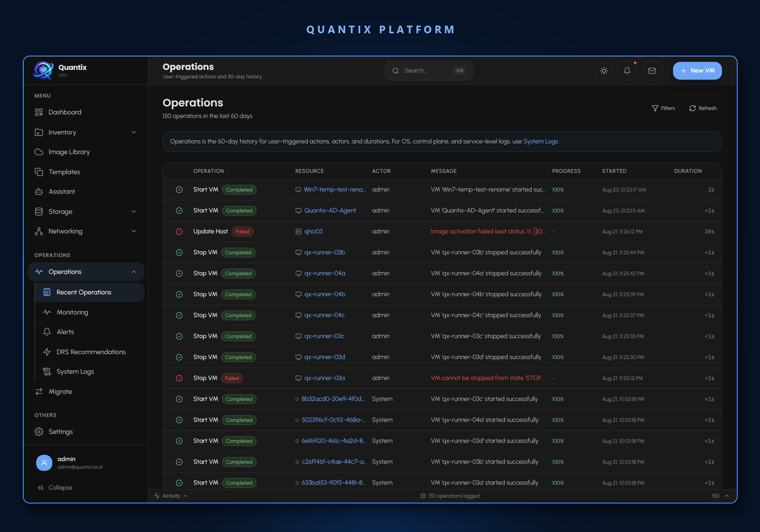The height and width of the screenshot is (532, 760).
Task: Click the failed status icon for Update Host
Action: pyautogui.click(x=179, y=232)
